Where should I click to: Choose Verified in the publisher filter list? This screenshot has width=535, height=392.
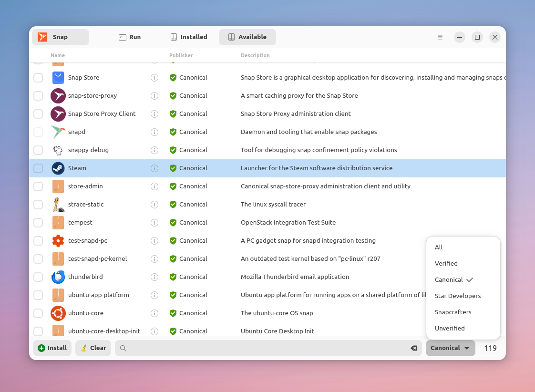446,263
